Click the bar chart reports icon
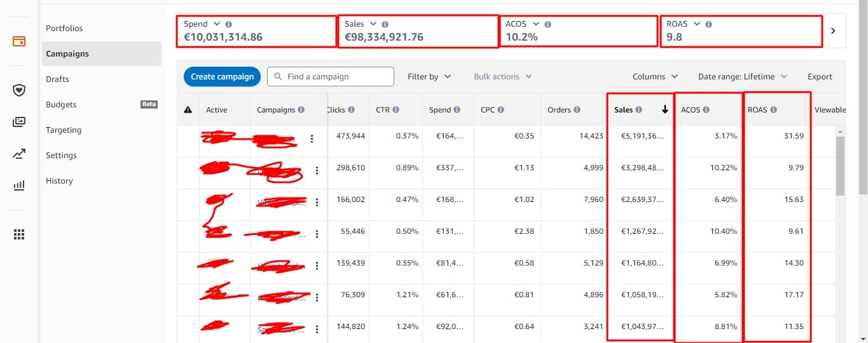Image resolution: width=868 pixels, height=343 pixels. (19, 185)
